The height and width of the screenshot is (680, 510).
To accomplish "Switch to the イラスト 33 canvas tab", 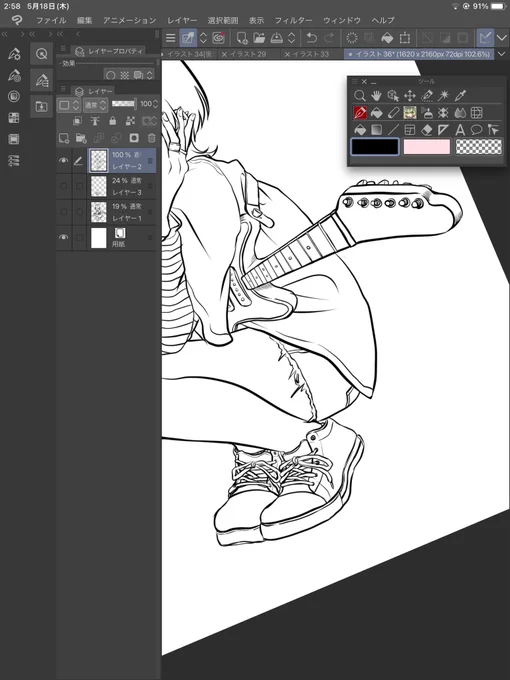I will click(x=311, y=54).
